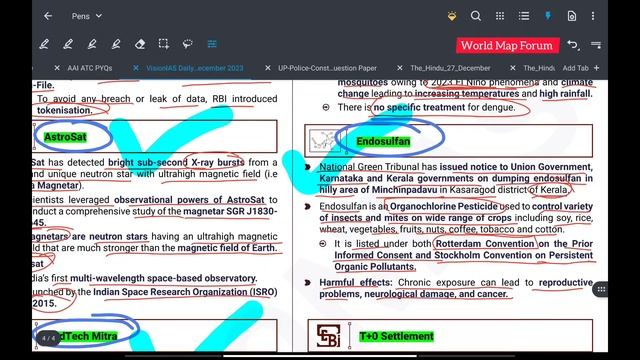This screenshot has width=640, height=360.
Task: Click the yellow premium crown icon
Action: coord(452,16)
